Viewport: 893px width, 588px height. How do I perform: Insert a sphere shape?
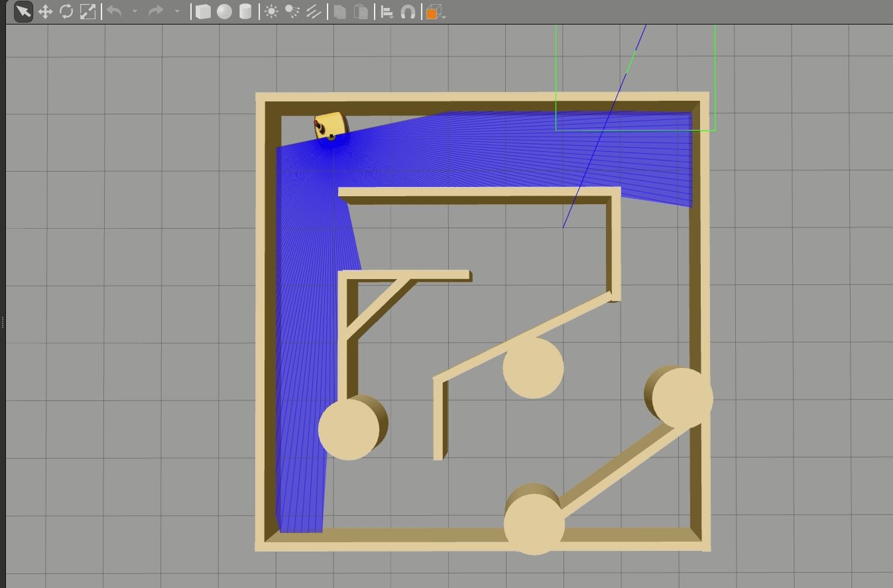[224, 12]
